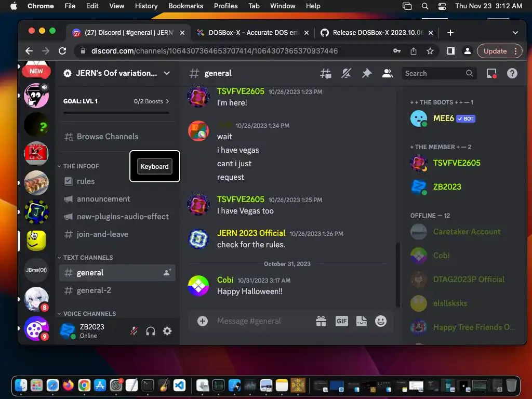Open the Threads icon in channel header
The width and height of the screenshot is (532, 399).
326,73
